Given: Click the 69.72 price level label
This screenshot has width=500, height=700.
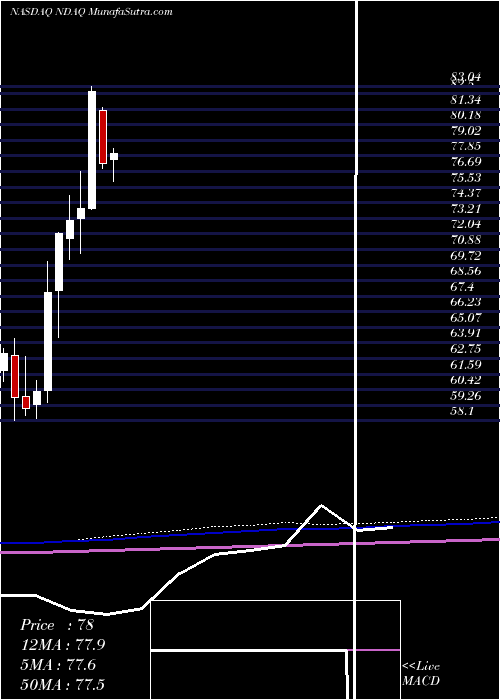Looking at the screenshot, I should point(466,255).
